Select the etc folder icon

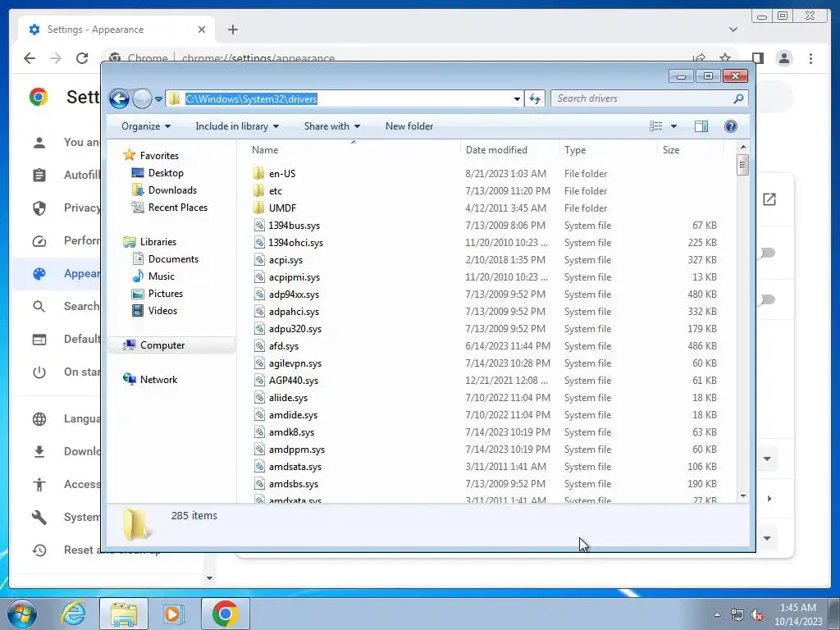coord(258,190)
